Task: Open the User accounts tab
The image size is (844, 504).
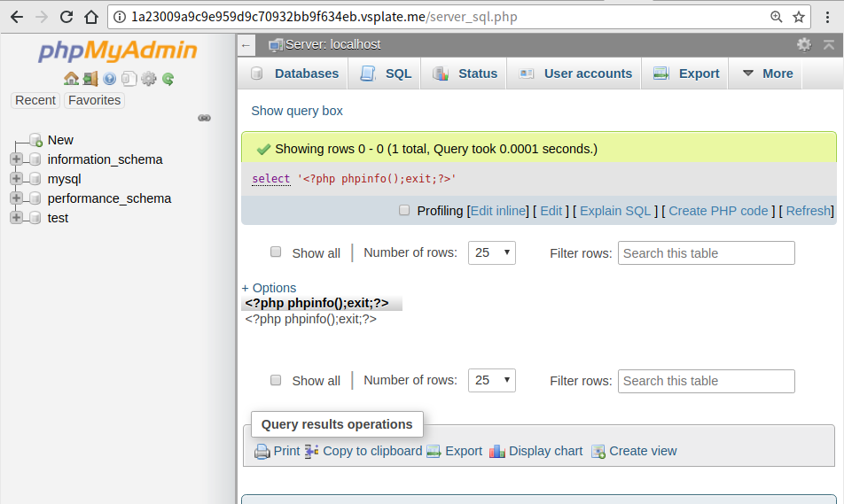Action: pos(574,74)
